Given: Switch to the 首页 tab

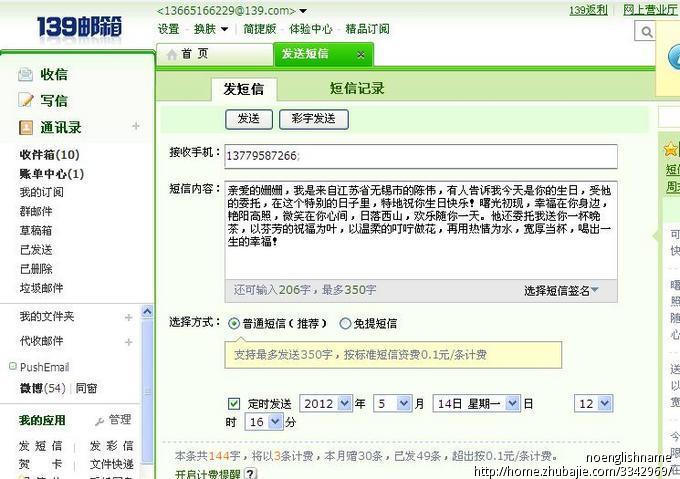Looking at the screenshot, I should (x=214, y=55).
